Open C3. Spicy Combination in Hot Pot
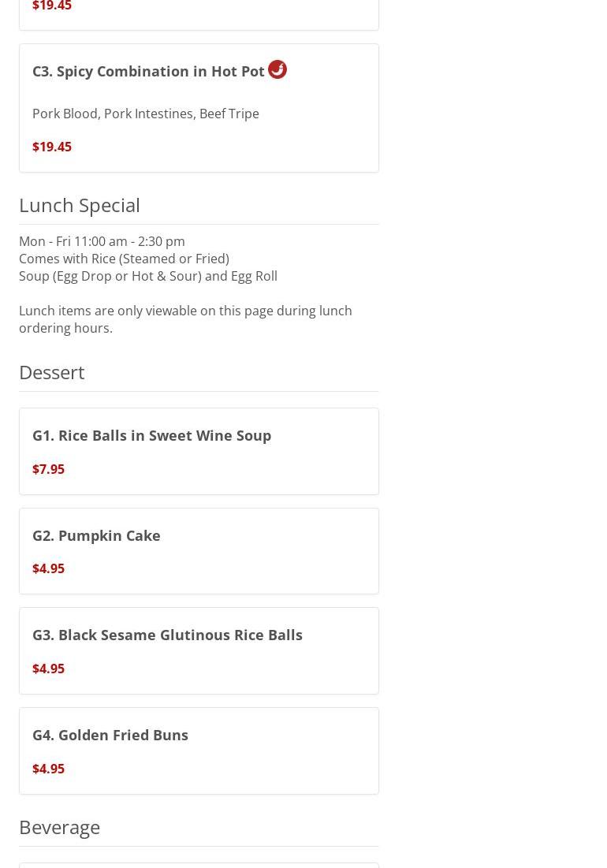The image size is (607, 868). 148,72
